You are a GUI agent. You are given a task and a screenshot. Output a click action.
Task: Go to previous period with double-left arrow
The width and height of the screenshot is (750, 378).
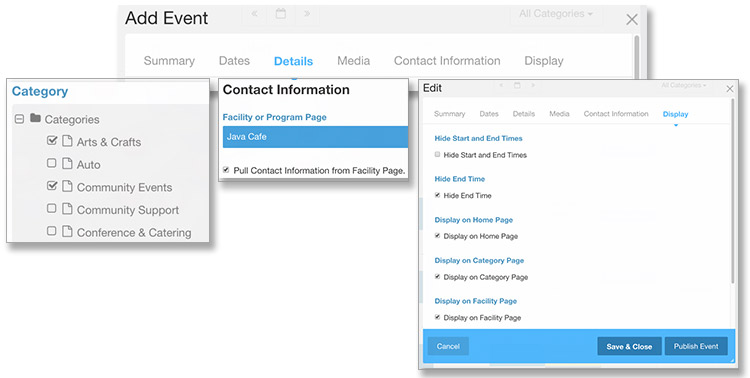pos(255,14)
